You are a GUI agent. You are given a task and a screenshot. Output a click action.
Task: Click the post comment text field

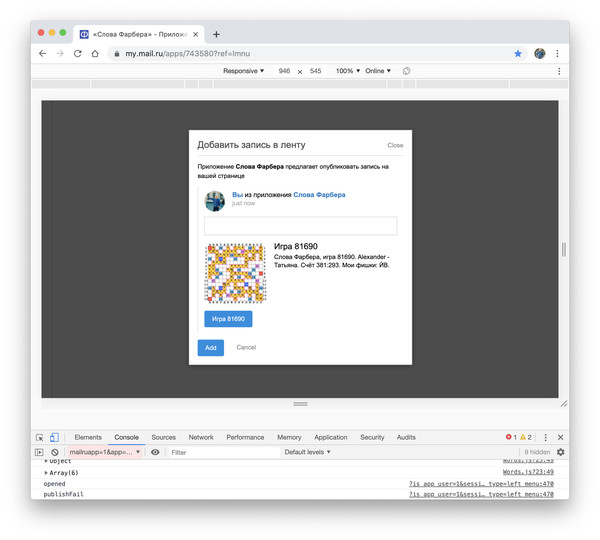pos(300,226)
